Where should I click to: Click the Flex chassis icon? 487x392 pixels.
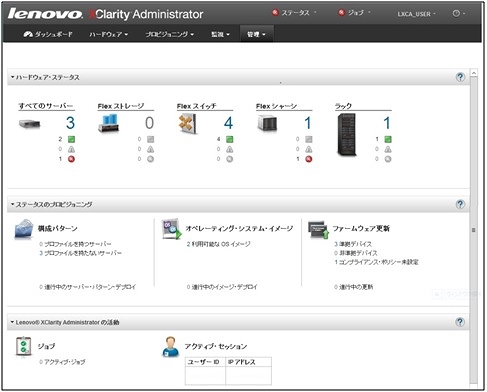point(267,123)
